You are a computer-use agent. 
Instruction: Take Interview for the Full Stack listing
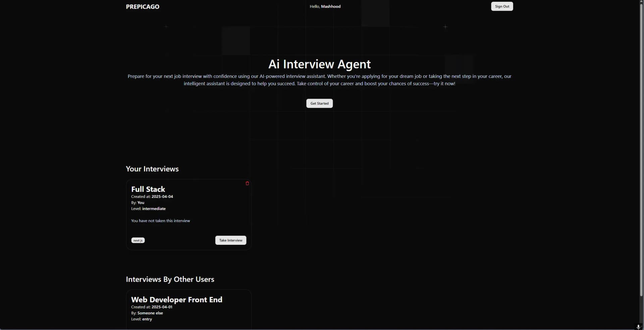[230, 240]
